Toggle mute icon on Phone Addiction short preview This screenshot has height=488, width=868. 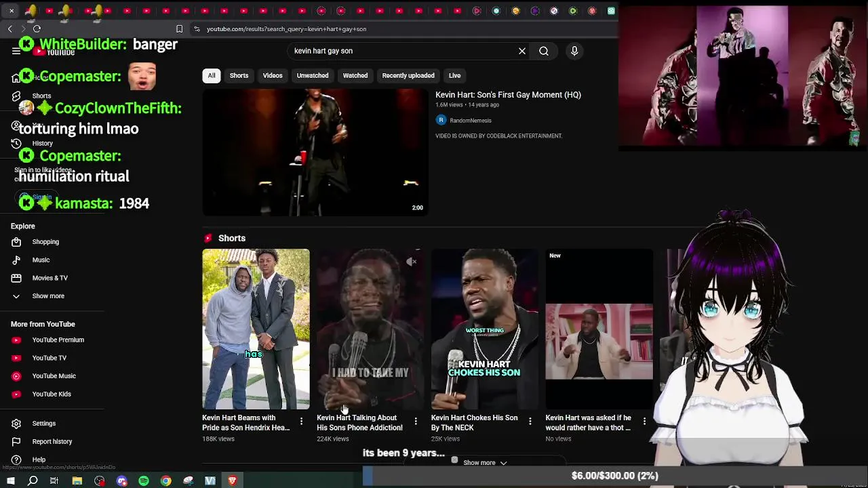point(412,262)
